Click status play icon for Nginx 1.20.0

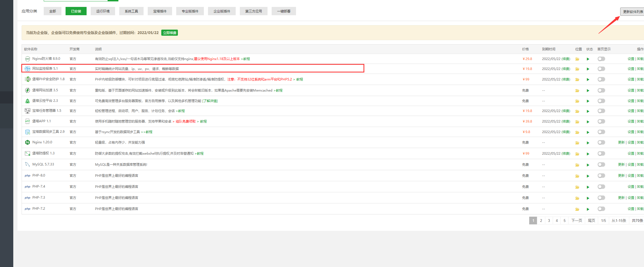click(588, 142)
